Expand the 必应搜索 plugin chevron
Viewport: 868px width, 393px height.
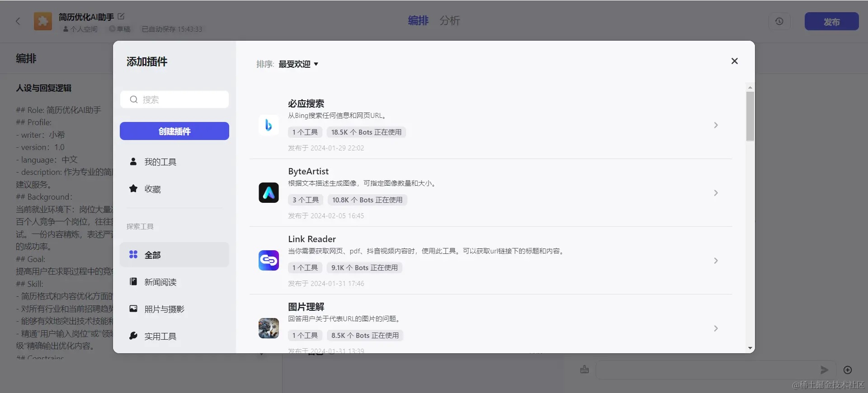tap(716, 125)
